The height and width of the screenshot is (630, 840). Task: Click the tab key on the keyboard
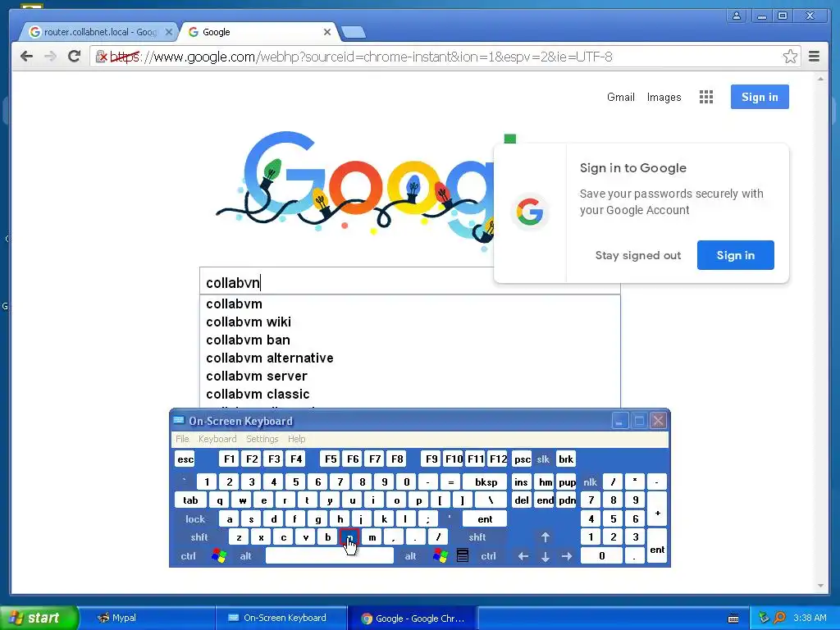(190, 500)
